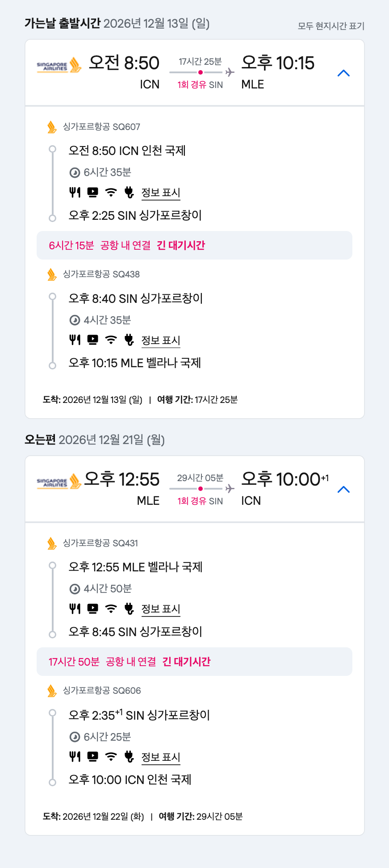Click the power plug icon for SQ606

pos(129,757)
